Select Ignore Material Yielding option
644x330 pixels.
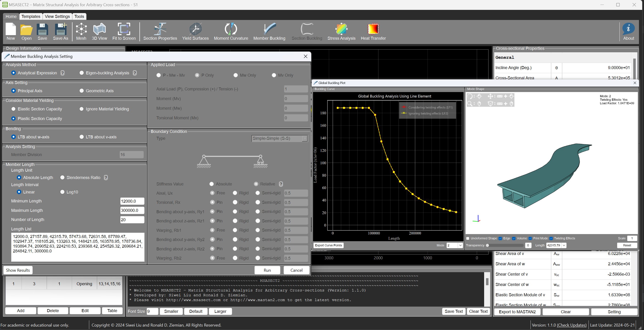click(x=81, y=109)
